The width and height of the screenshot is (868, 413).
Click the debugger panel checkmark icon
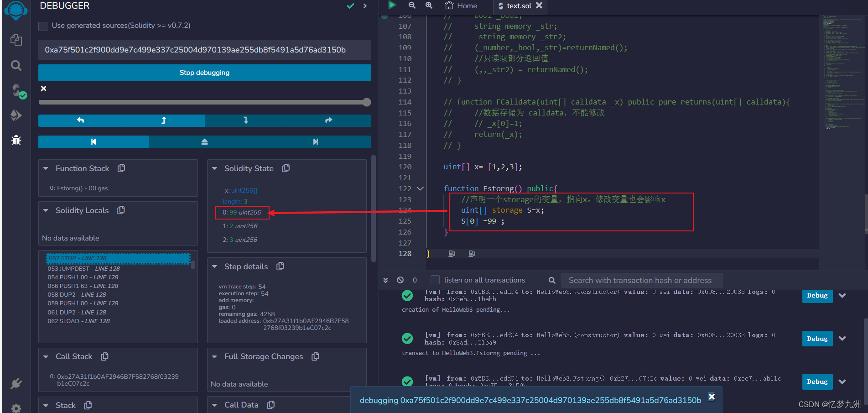pos(350,6)
